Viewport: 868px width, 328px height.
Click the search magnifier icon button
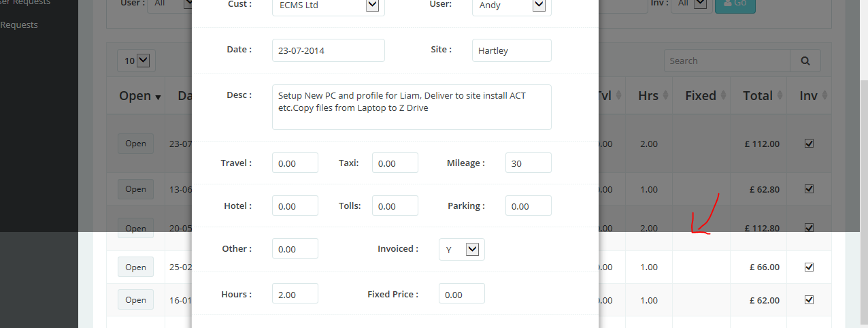pyautogui.click(x=805, y=61)
